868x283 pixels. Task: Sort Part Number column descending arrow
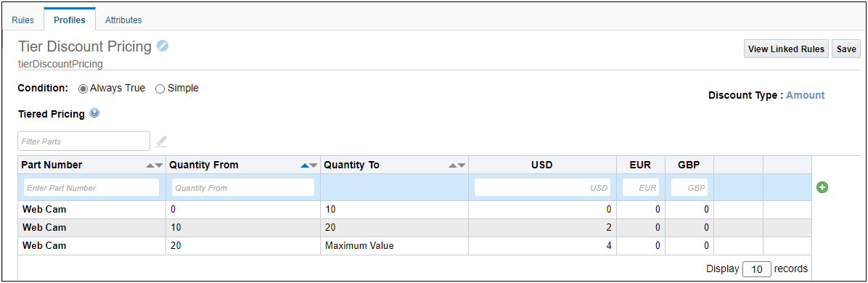[x=159, y=165]
